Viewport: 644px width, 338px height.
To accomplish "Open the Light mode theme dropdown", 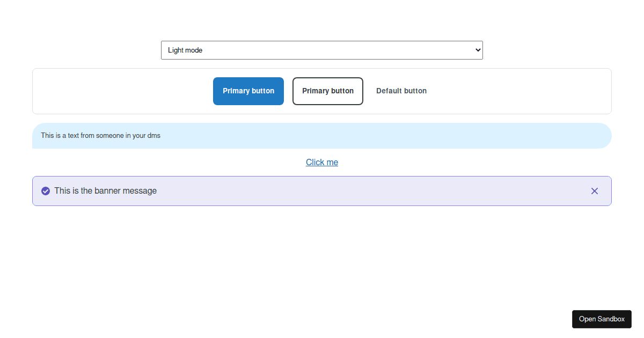I will point(322,50).
